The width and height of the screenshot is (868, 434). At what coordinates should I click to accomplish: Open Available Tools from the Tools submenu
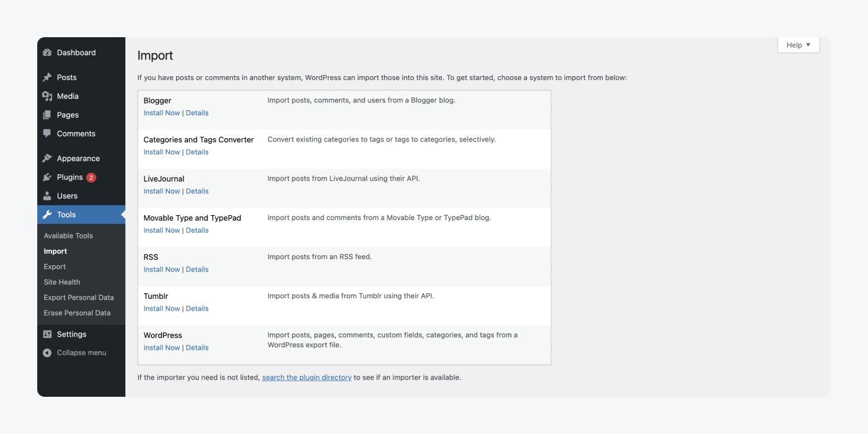point(68,235)
